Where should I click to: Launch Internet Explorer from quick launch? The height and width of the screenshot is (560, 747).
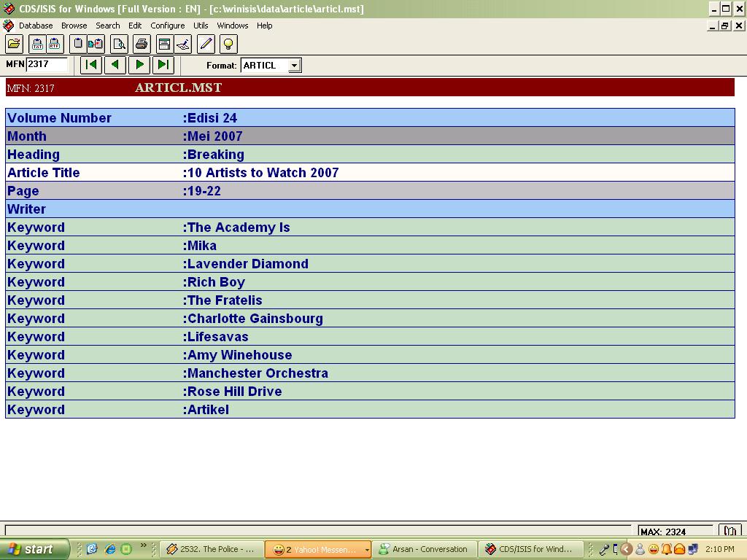click(109, 549)
